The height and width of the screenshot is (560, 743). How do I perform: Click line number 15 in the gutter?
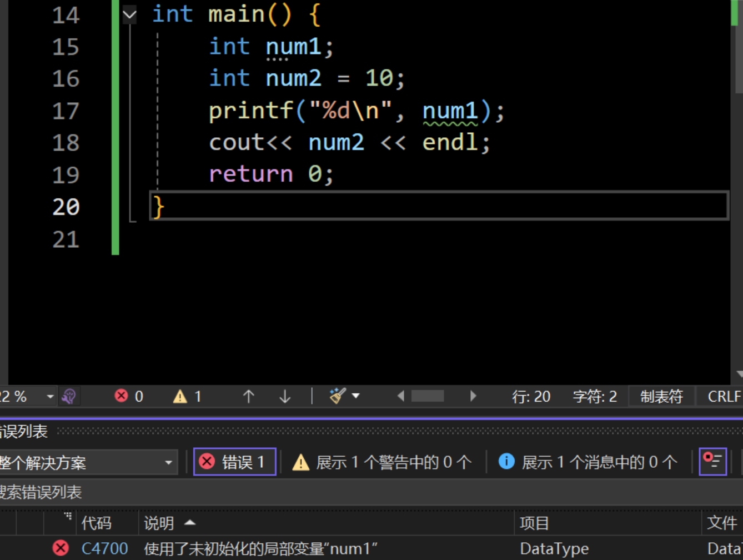[x=66, y=47]
